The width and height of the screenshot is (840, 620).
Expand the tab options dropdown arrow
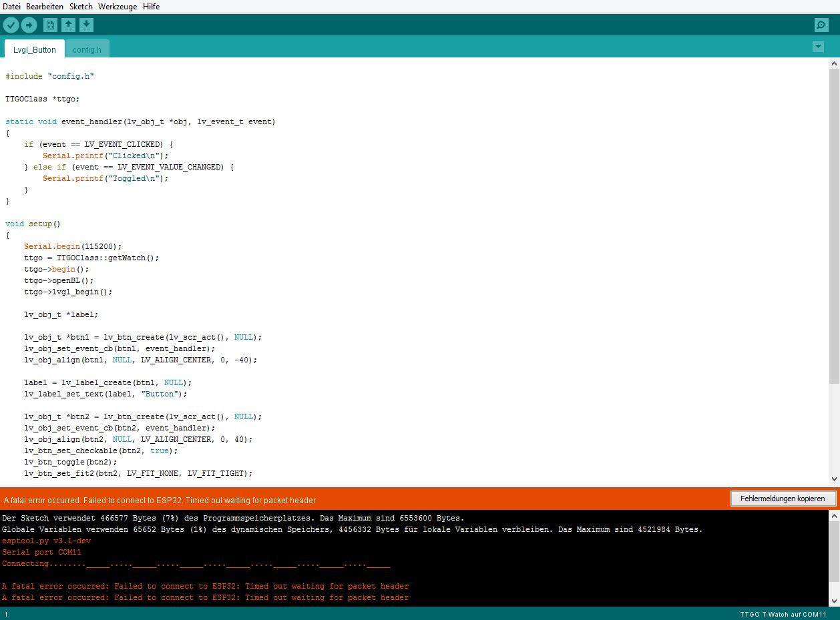click(x=818, y=46)
